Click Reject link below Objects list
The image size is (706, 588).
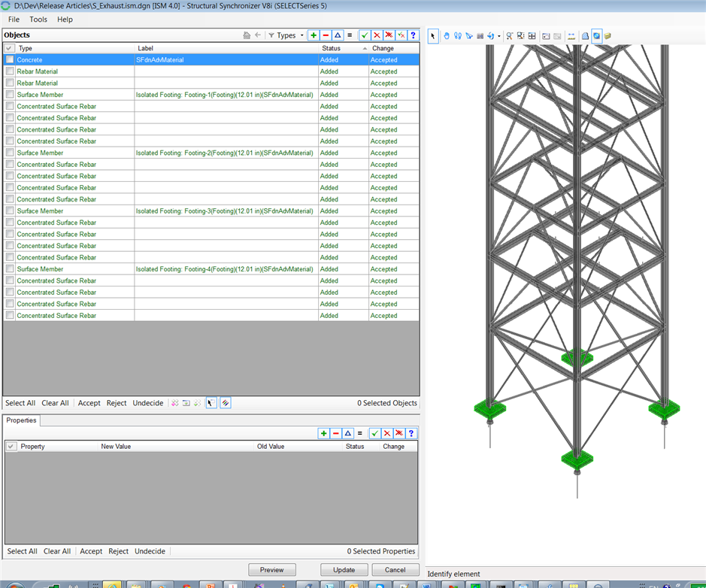click(x=117, y=403)
